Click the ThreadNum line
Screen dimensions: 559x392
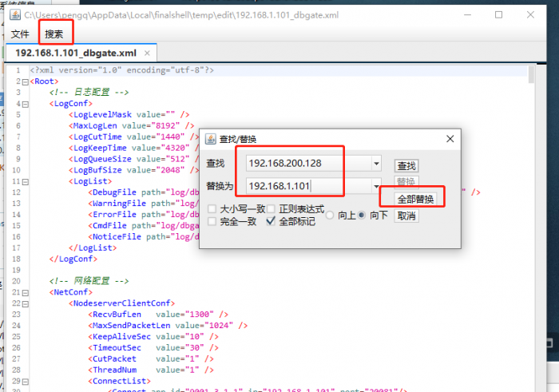click(151, 370)
